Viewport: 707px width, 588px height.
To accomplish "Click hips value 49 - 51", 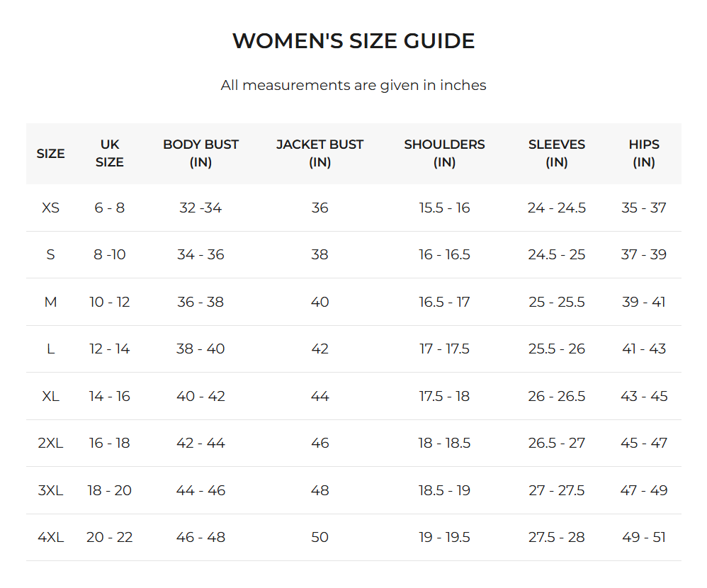I will pyautogui.click(x=644, y=538).
